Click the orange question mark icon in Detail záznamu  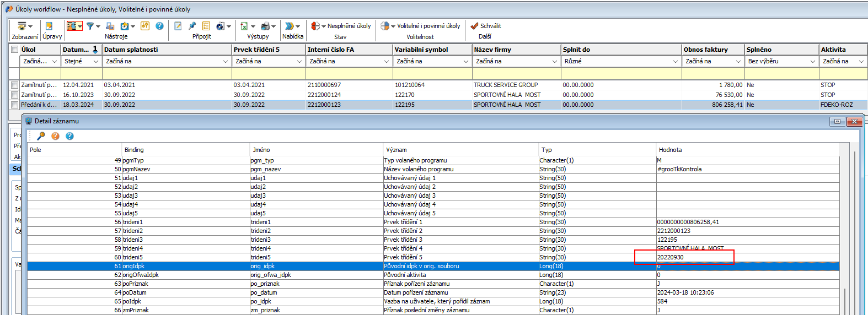point(55,136)
